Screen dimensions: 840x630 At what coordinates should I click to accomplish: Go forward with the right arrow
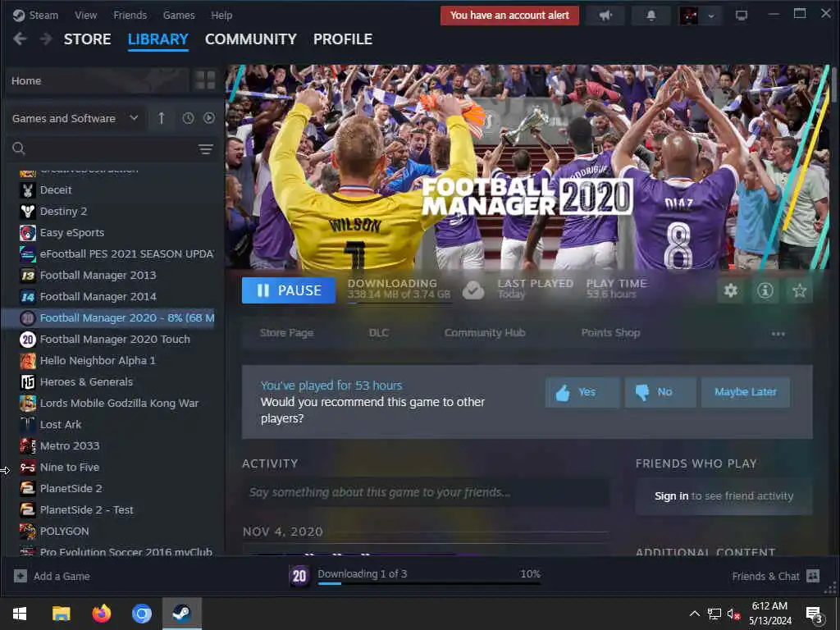46,39
